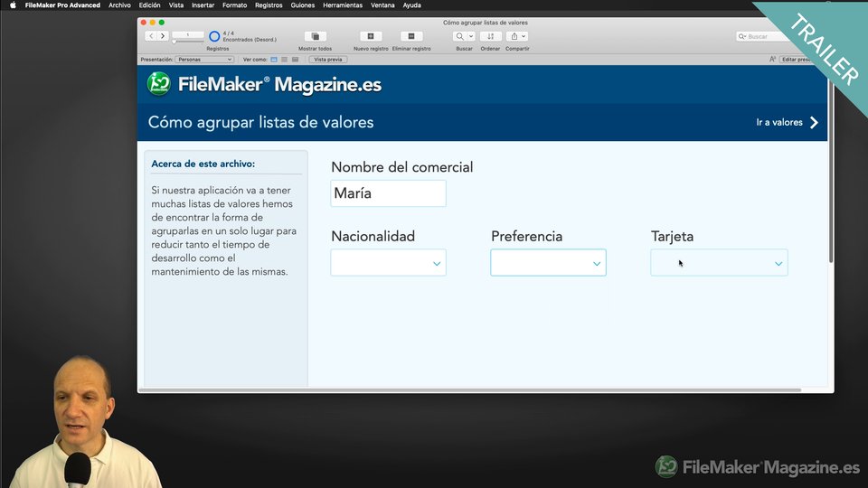
Task: Open the Presentación Personas dropdown
Action: pos(204,60)
